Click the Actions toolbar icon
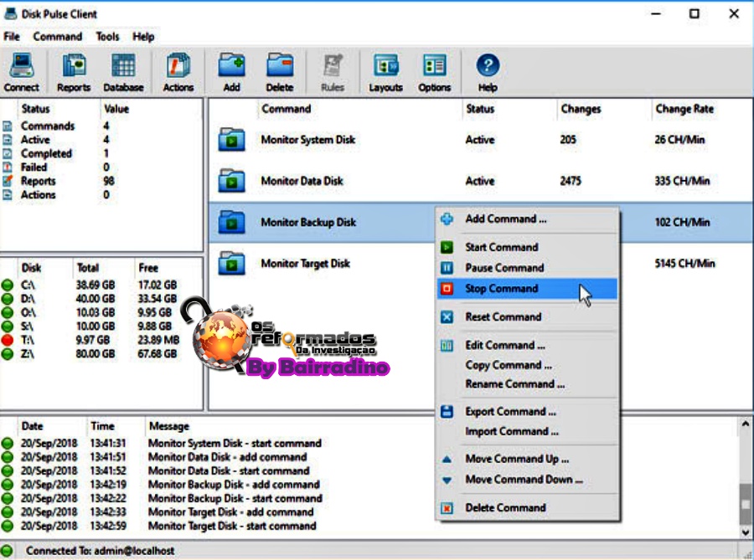Screen dimensions: 754x560 [x=178, y=73]
